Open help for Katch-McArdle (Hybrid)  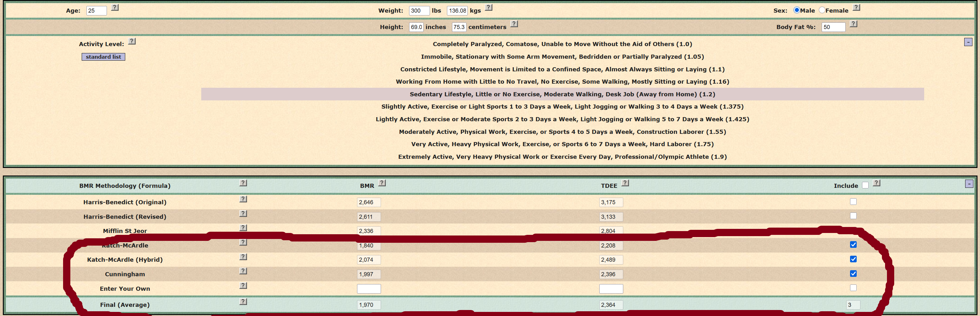pos(244,257)
